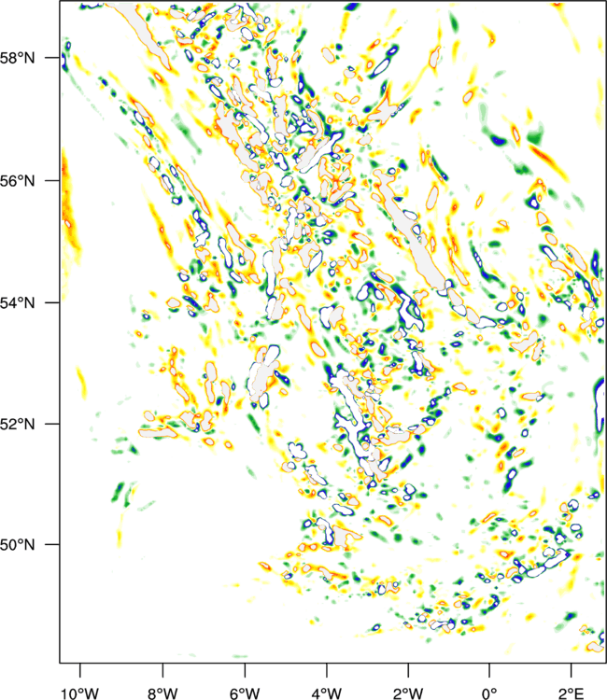Click the 58°N latitude label

point(17,58)
